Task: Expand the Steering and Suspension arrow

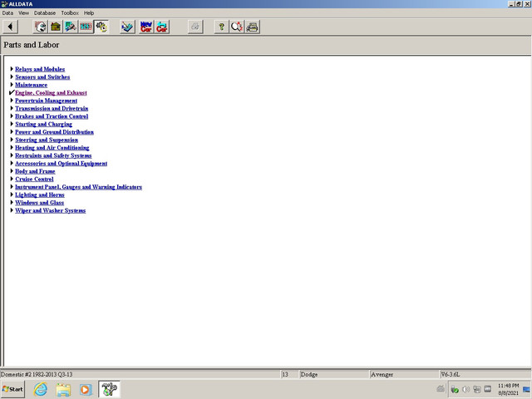Action: pyautogui.click(x=12, y=140)
